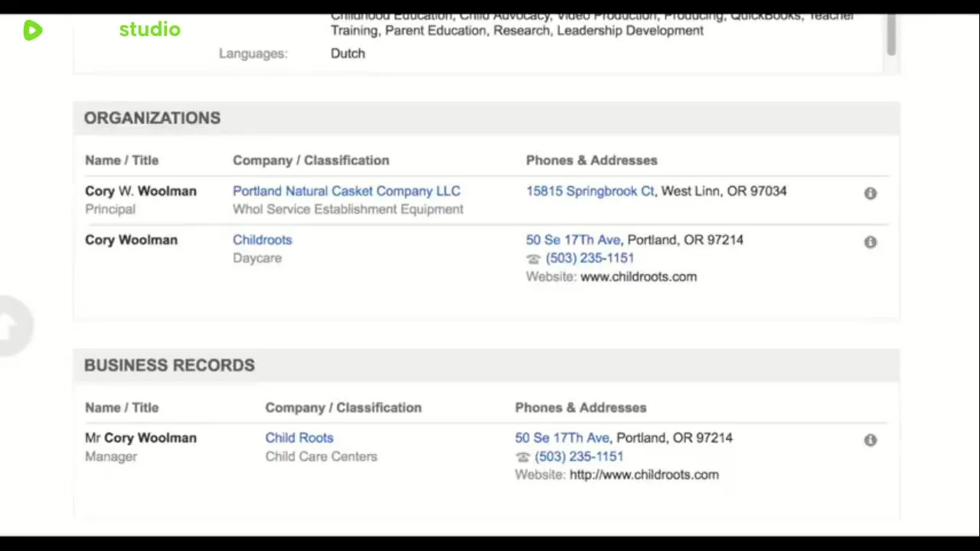Click the Business Records section header

[x=169, y=365]
